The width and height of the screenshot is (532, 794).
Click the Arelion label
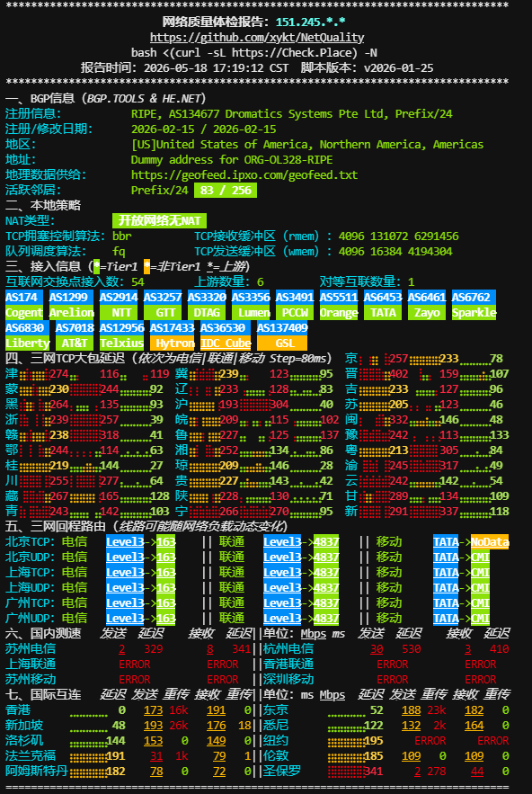click(x=71, y=312)
